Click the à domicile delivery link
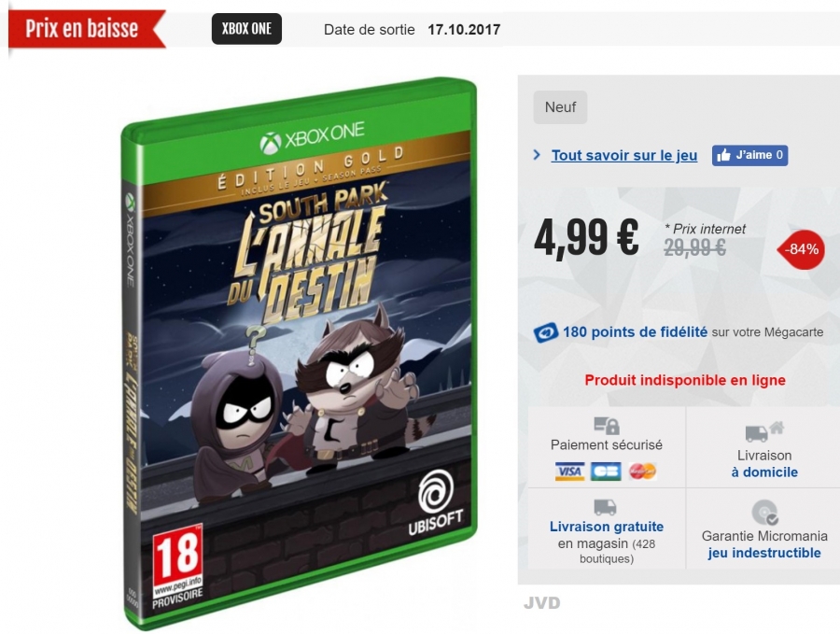The image size is (840, 634). click(x=764, y=472)
